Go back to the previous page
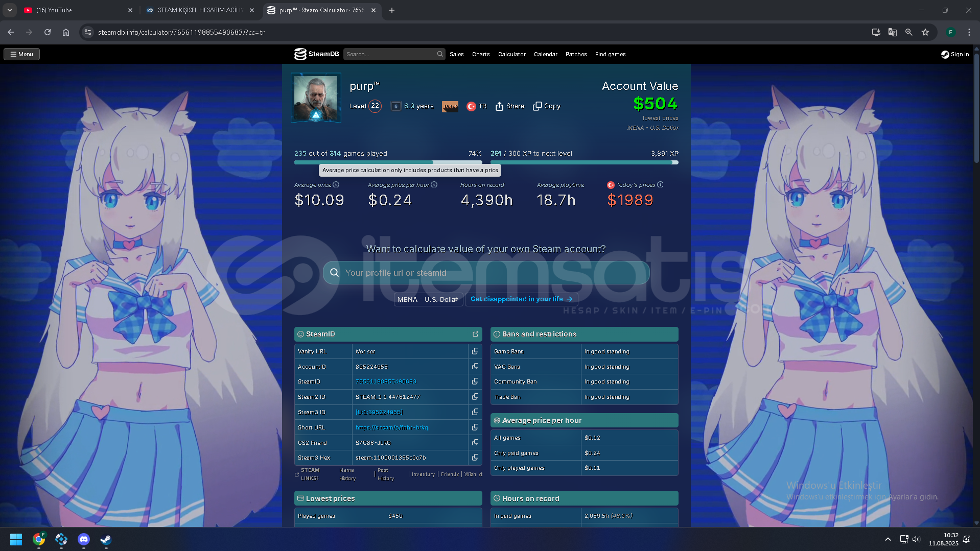Viewport: 980px width, 551px height. click(x=11, y=32)
